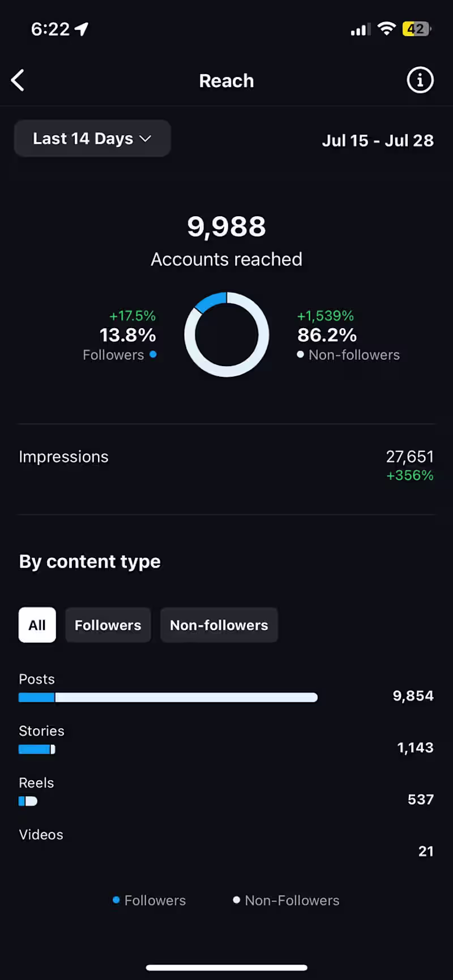Tap the Posts reach bar
This screenshot has width=453, height=980.
click(168, 698)
